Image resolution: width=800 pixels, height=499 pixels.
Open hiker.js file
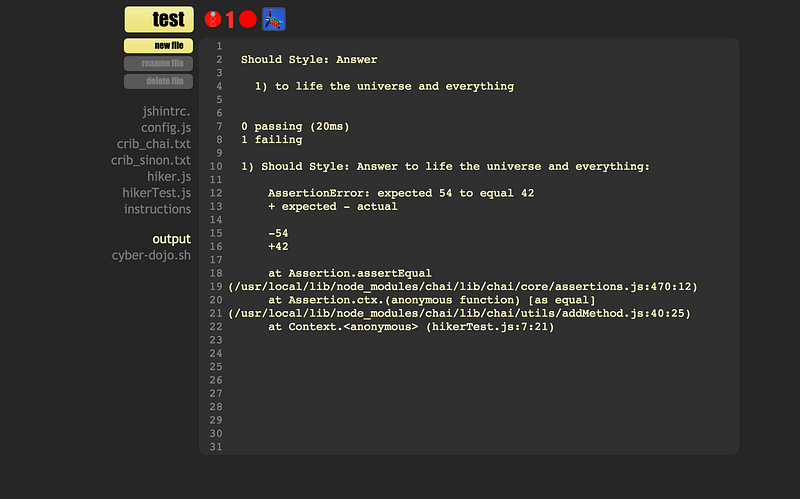coord(169,176)
